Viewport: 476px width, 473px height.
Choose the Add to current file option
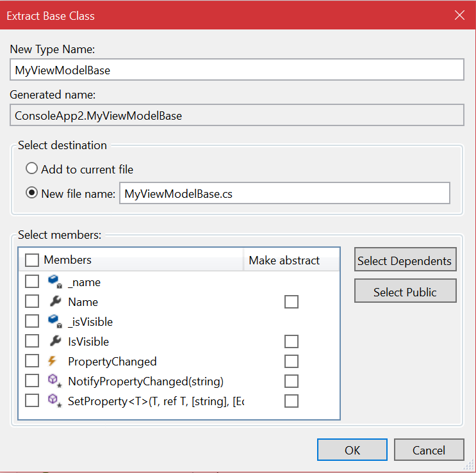pyautogui.click(x=32, y=170)
